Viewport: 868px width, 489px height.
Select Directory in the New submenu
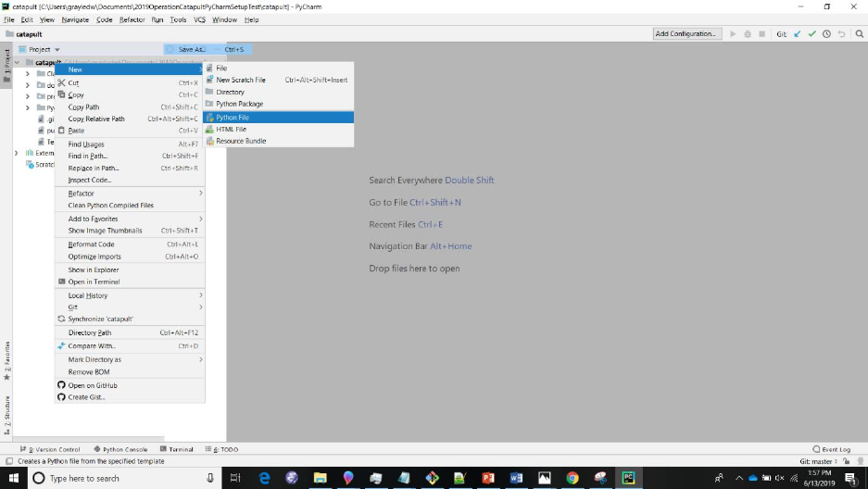278,92
